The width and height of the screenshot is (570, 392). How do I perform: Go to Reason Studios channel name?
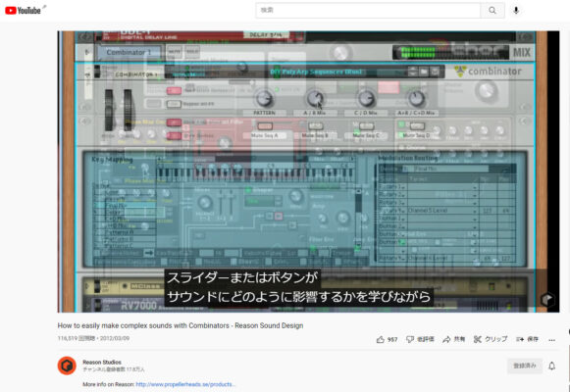[x=102, y=362]
